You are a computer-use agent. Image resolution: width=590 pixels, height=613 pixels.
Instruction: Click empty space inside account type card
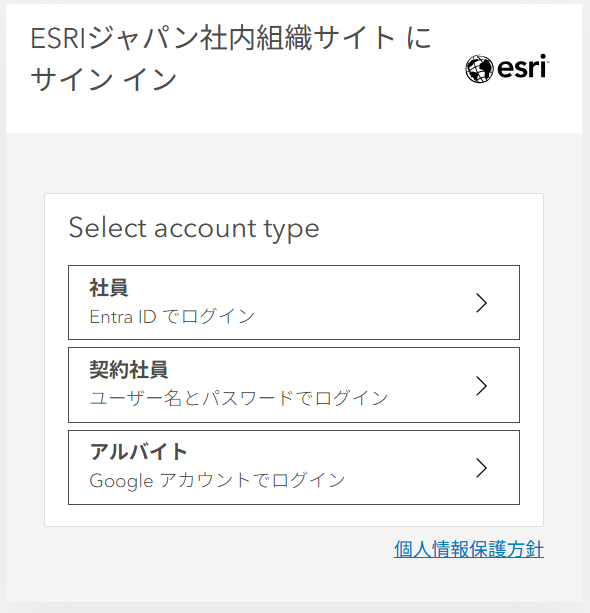[x=430, y=229]
